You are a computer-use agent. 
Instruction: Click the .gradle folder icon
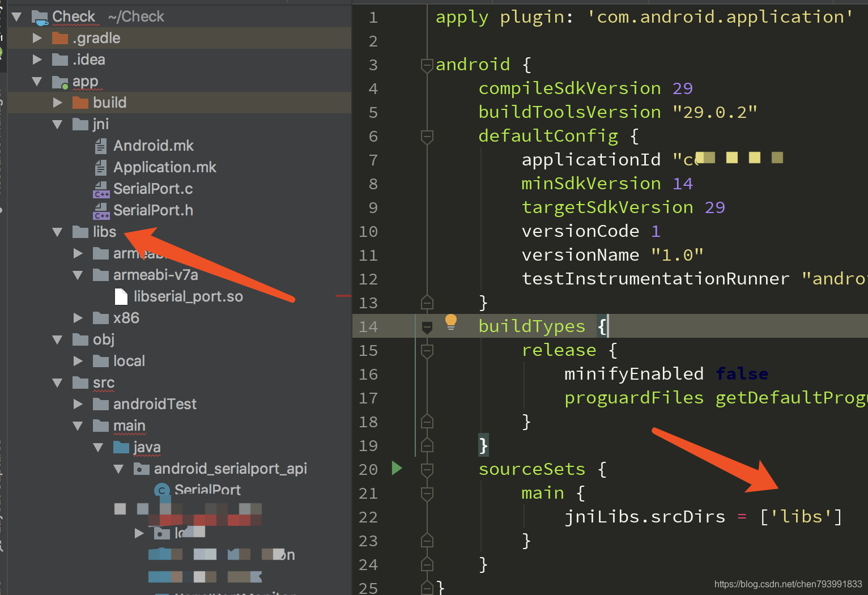point(60,38)
